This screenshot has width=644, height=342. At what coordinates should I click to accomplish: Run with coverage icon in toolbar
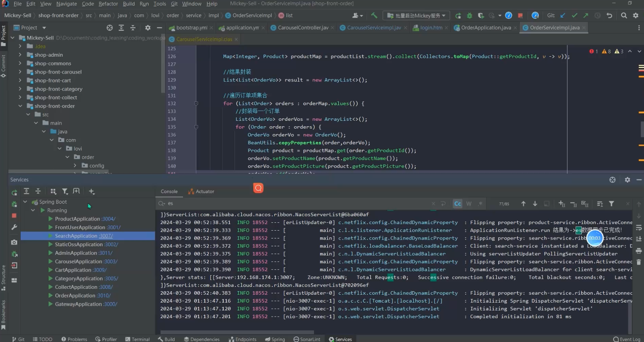[481, 16]
